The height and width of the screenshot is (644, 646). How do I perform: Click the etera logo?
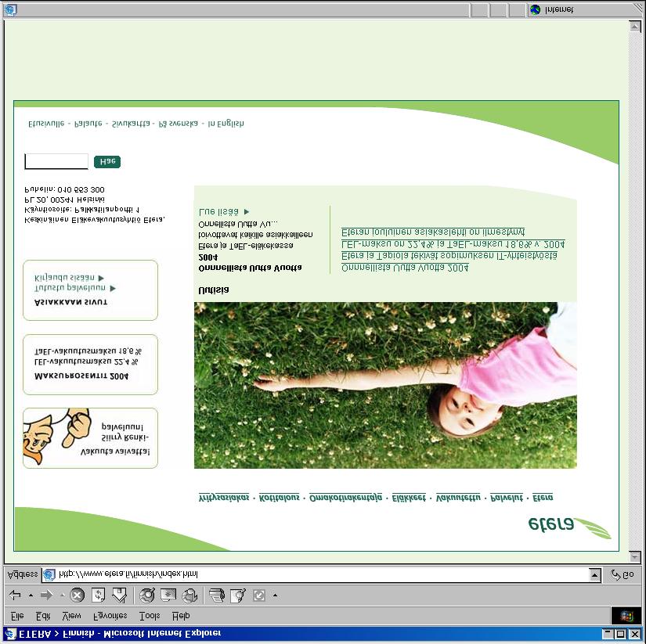tap(569, 527)
